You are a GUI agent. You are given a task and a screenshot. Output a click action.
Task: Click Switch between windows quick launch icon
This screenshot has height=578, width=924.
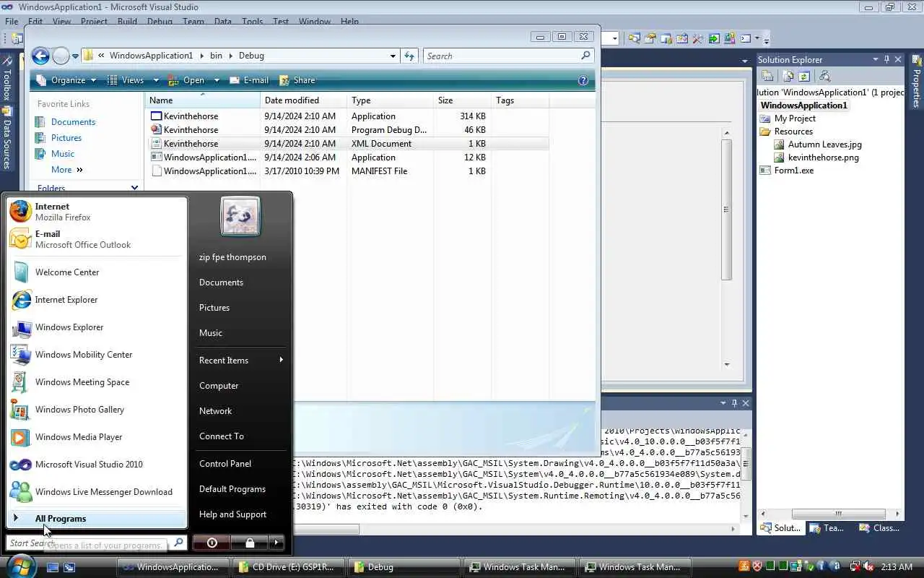pyautogui.click(x=69, y=567)
